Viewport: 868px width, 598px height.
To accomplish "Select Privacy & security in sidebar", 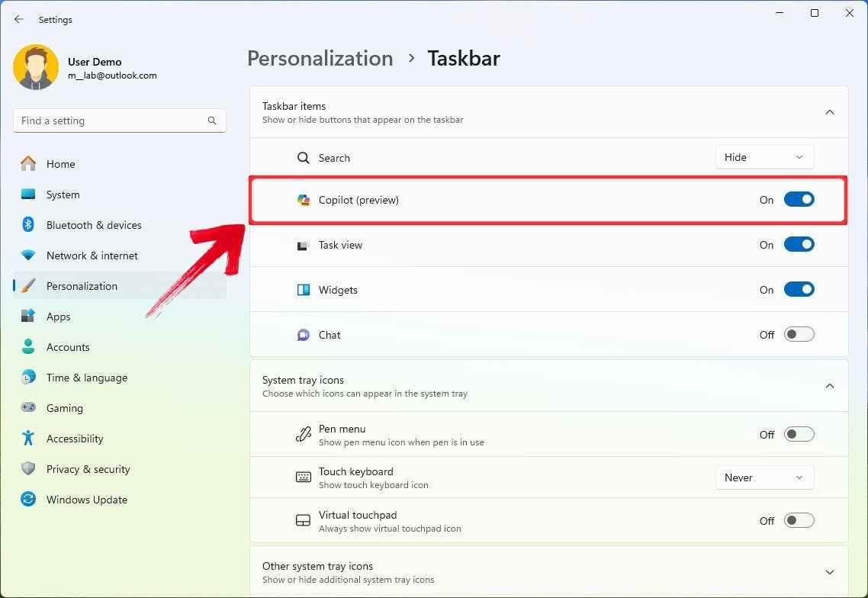I will 88,469.
